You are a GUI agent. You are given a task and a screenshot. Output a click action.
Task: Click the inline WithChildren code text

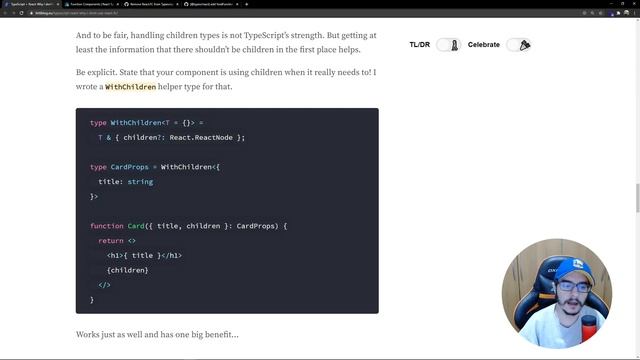[131, 87]
